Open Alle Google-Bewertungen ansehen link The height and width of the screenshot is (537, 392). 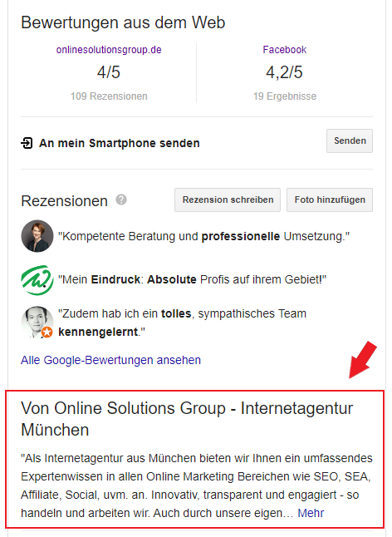[110, 360]
